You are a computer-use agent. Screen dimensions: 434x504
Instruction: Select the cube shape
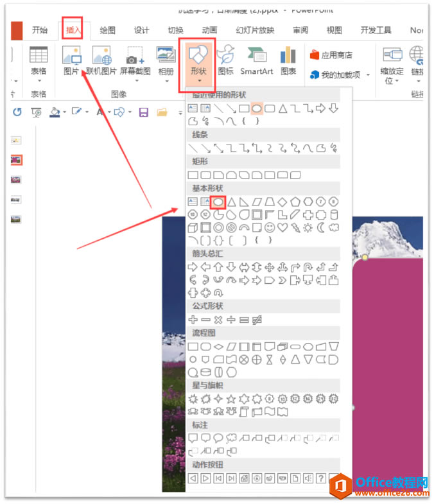[x=193, y=227]
